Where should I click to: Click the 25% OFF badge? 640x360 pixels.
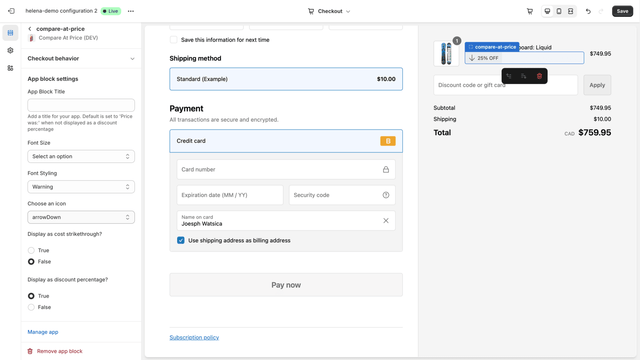tap(484, 58)
